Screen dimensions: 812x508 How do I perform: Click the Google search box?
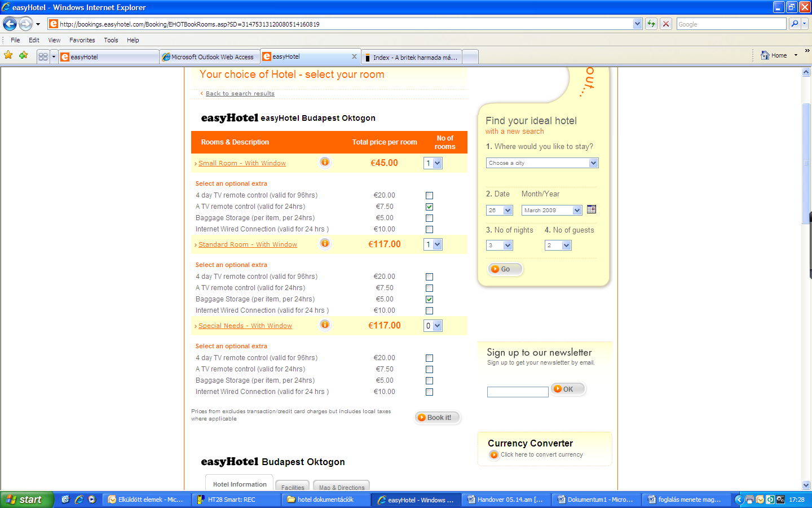pos(731,24)
